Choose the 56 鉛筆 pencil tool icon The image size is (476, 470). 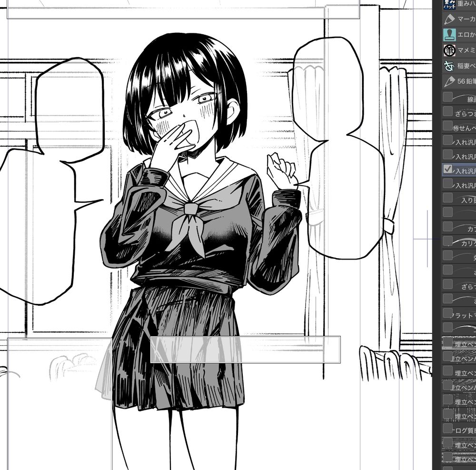[449, 81]
